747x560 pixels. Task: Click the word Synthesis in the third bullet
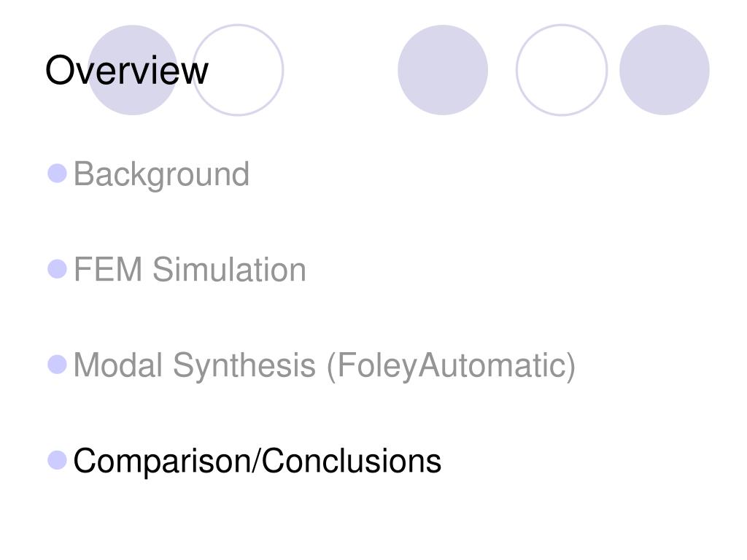(244, 366)
